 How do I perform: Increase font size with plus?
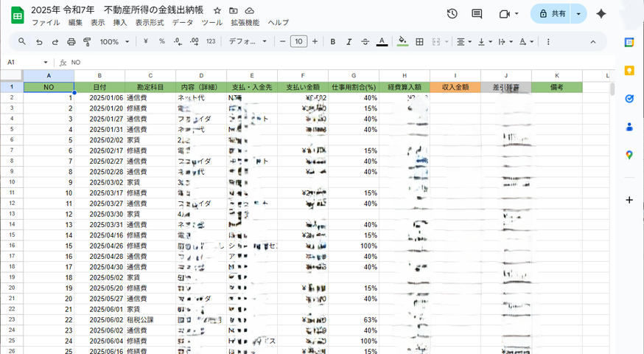click(x=315, y=41)
